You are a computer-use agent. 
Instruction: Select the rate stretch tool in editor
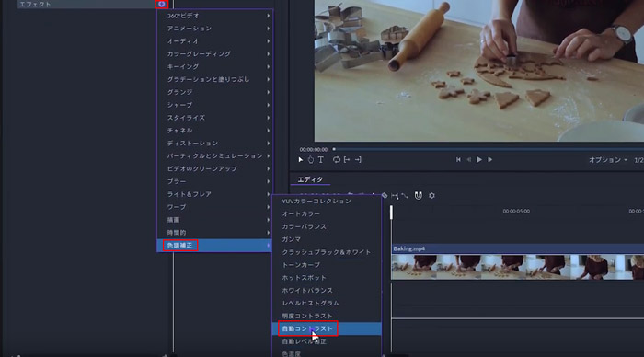(395, 196)
